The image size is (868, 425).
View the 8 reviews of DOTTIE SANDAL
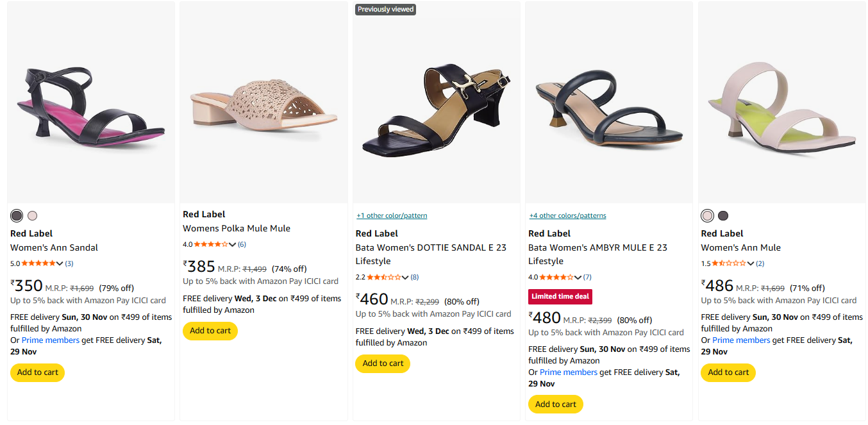click(x=415, y=278)
